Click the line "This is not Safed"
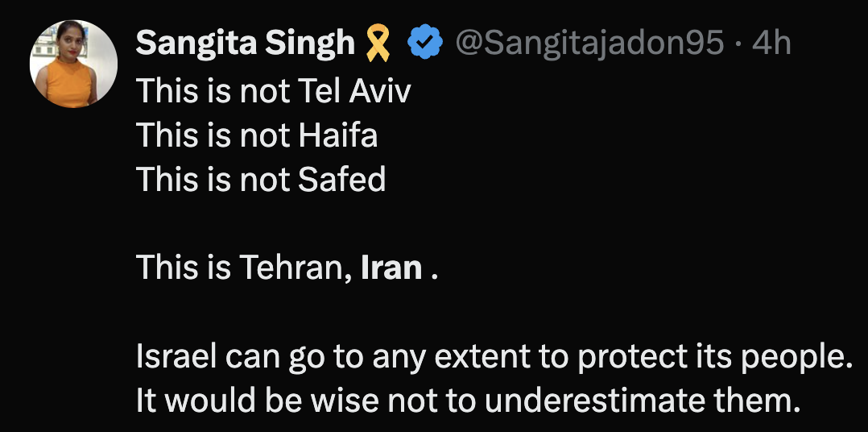This screenshot has height=432, width=868. tap(261, 180)
